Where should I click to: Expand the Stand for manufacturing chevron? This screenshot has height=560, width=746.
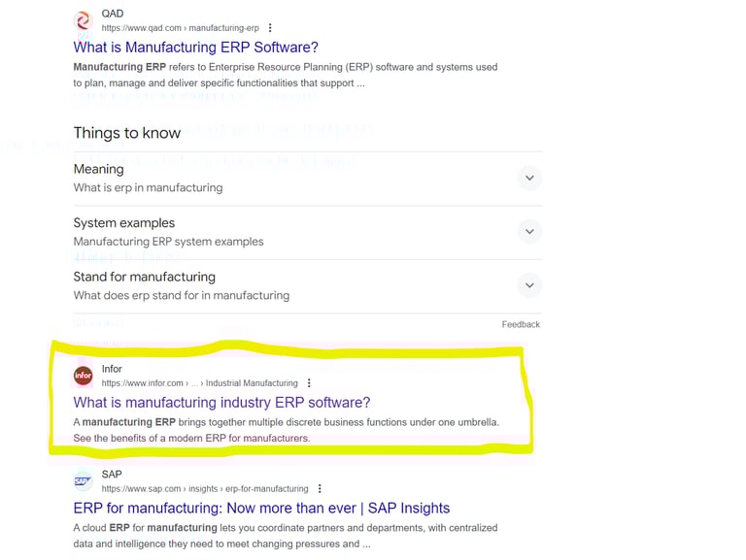click(x=528, y=285)
